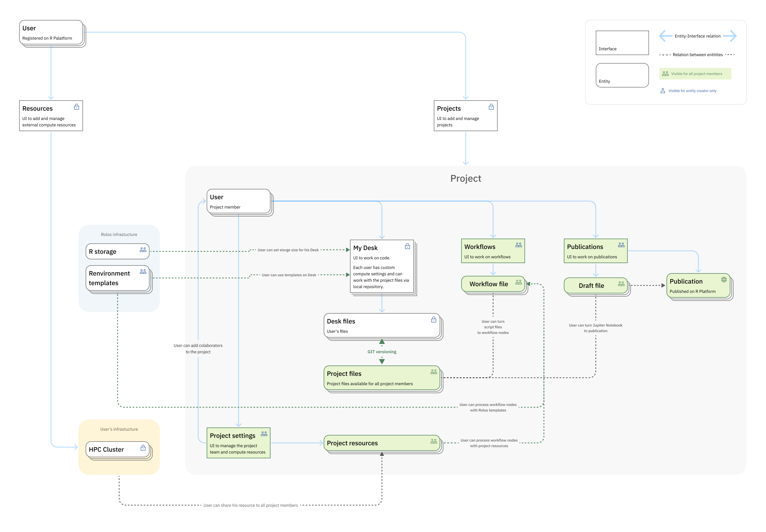The width and height of the screenshot is (766, 532).
Task: Click the members icon on Project settings
Action: click(x=264, y=433)
